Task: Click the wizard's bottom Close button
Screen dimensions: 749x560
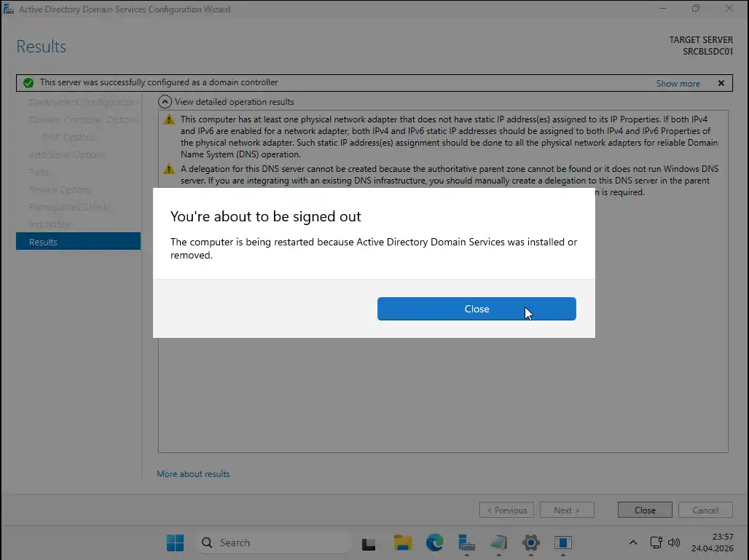Action: point(645,510)
